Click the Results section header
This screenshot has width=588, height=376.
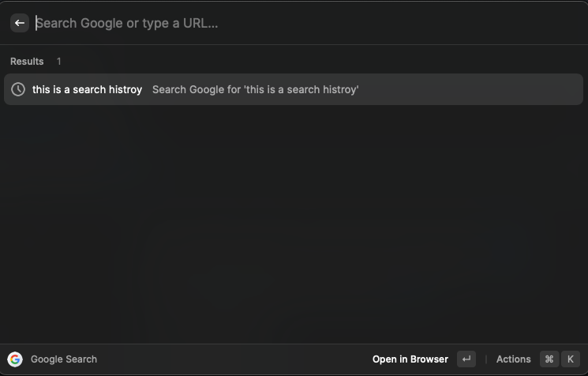(27, 62)
